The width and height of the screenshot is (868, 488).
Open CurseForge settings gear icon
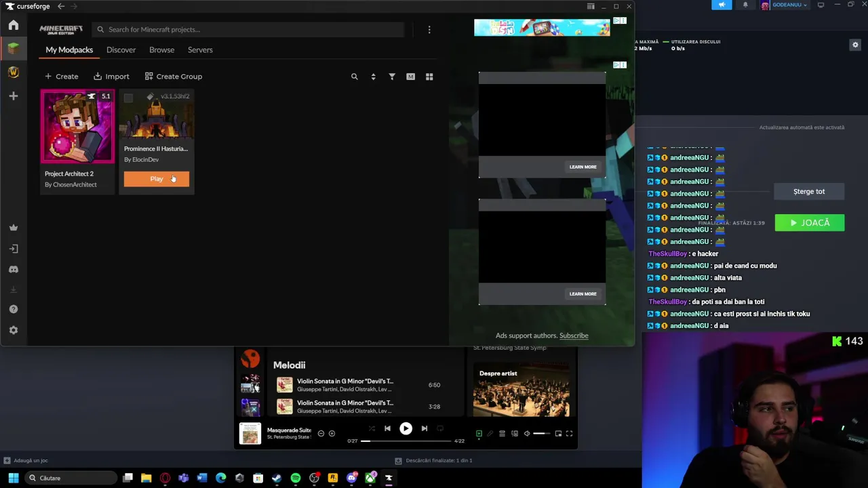[14, 330]
